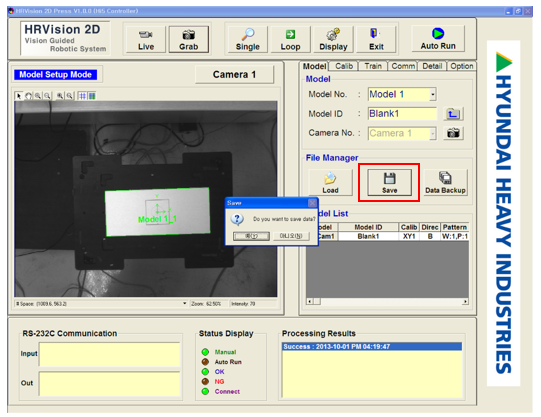Select the arrow pointer tool
Viewport: 541px width, 417px height.
(19, 96)
